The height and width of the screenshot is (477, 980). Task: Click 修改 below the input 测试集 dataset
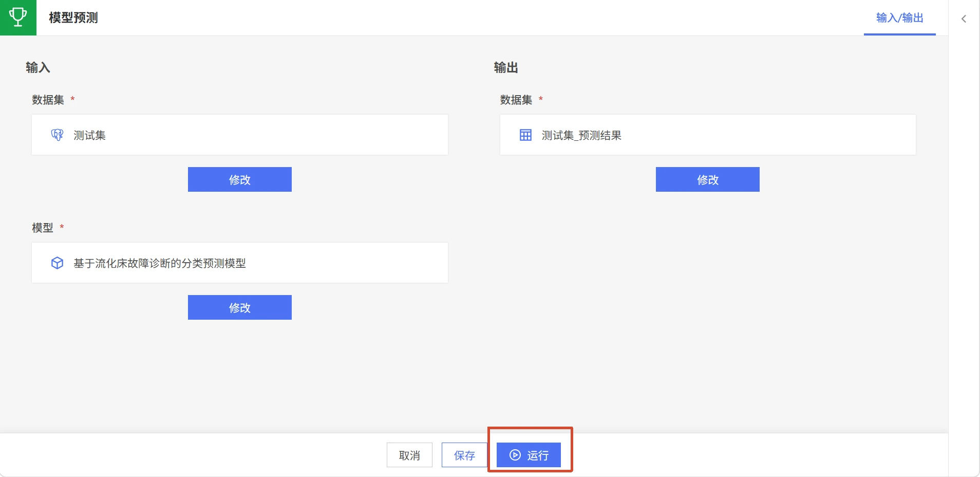[x=240, y=179]
